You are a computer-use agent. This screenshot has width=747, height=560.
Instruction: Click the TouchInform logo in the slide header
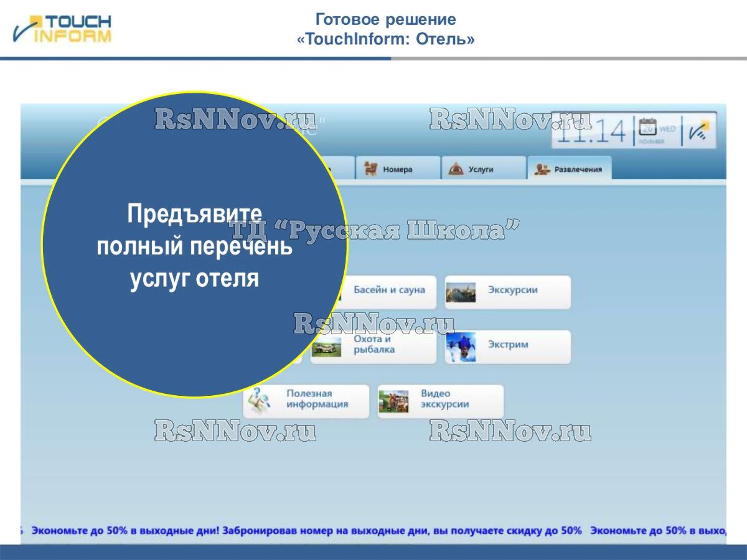(62, 29)
